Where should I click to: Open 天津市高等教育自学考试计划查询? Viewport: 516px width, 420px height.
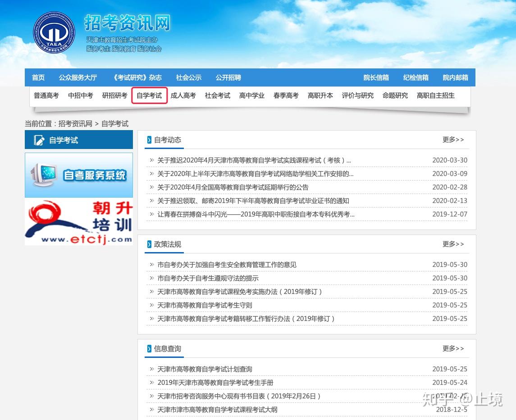pyautogui.click(x=205, y=370)
